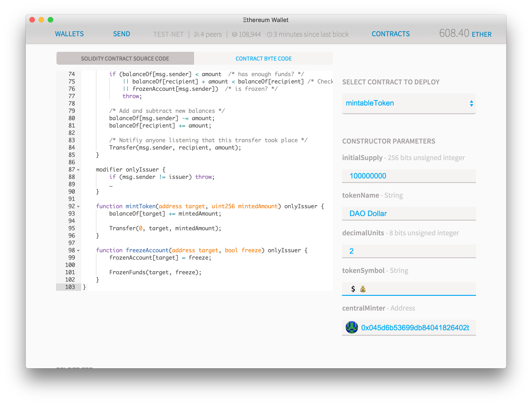
Task: Select Solidity Contract Source Code tab
Action: pyautogui.click(x=125, y=58)
